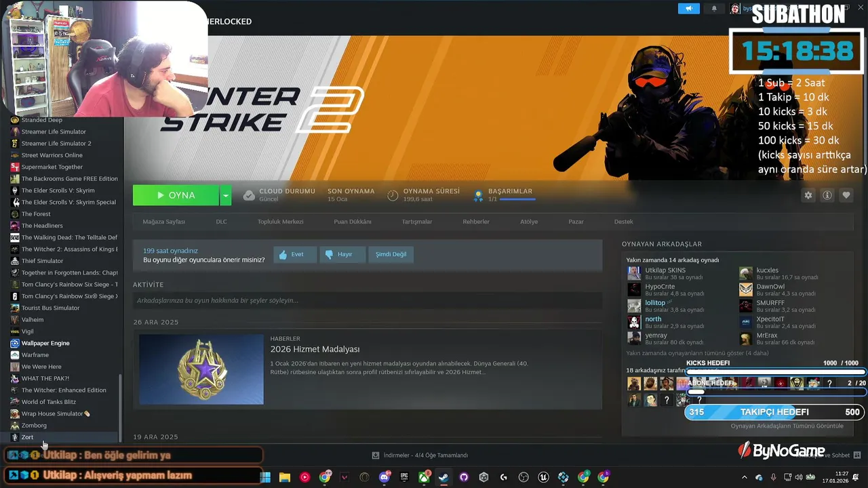The width and height of the screenshot is (868, 488).
Task: Open GitHub Desktop from taskbar
Action: click(x=464, y=477)
